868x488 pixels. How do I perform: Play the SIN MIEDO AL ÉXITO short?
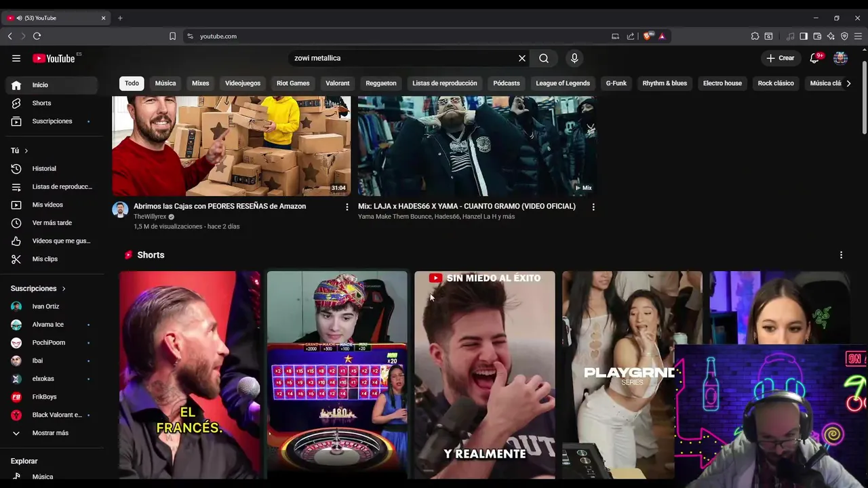(x=485, y=375)
